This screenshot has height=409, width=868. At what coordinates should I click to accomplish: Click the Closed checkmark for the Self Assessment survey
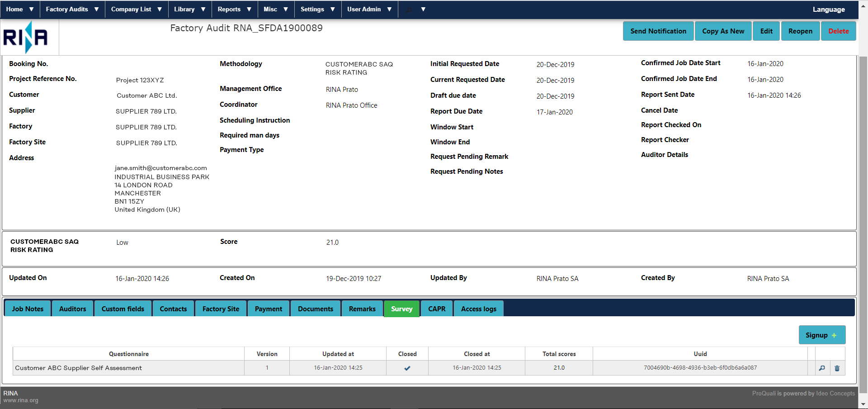(407, 368)
